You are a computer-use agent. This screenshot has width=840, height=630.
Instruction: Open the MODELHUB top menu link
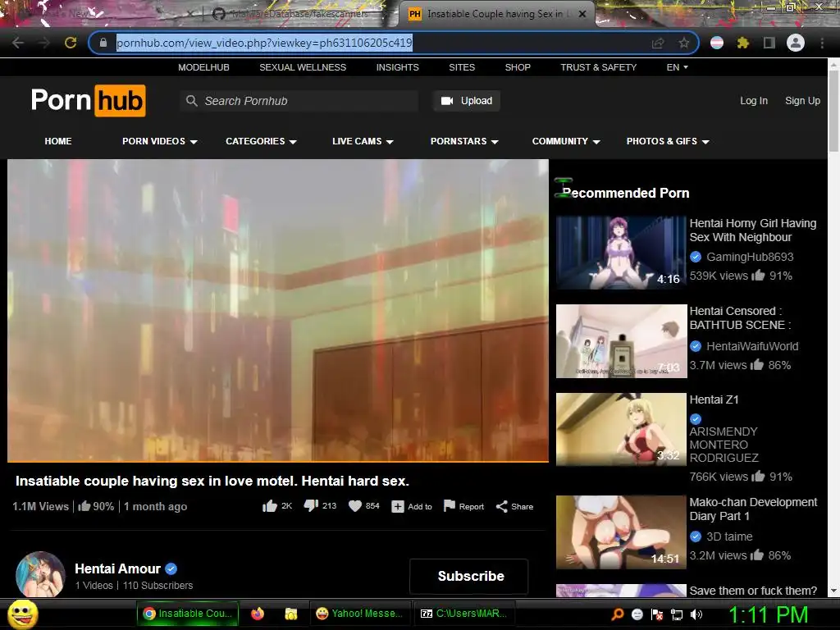203,67
